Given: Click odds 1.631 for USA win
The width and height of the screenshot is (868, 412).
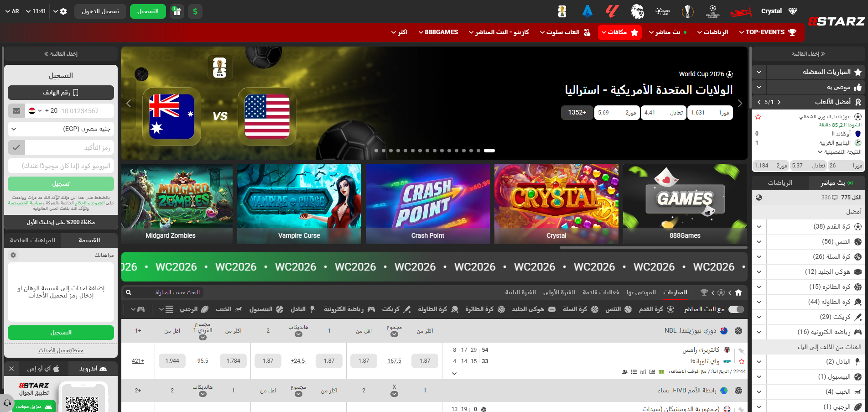Looking at the screenshot, I should click(710, 113).
